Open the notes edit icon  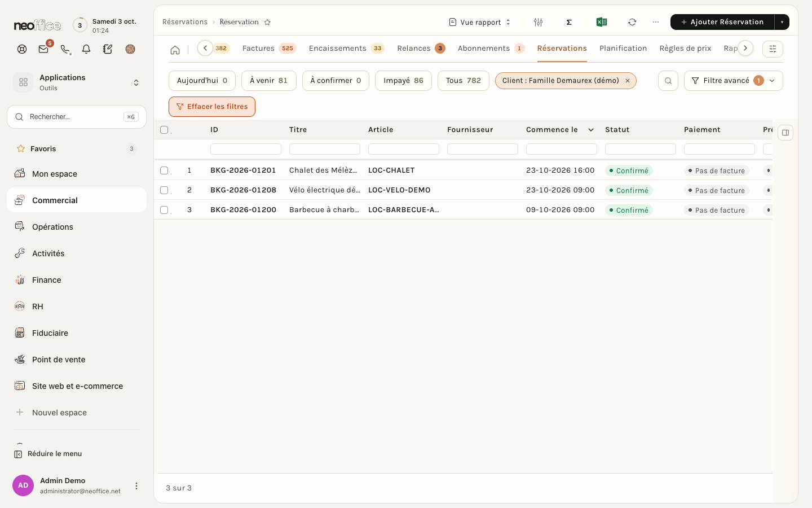[108, 49]
